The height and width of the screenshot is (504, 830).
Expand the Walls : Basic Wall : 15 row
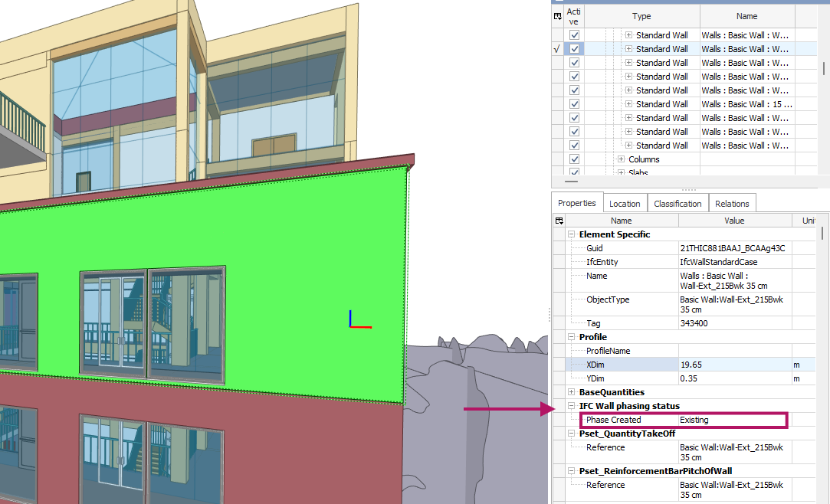[629, 104]
